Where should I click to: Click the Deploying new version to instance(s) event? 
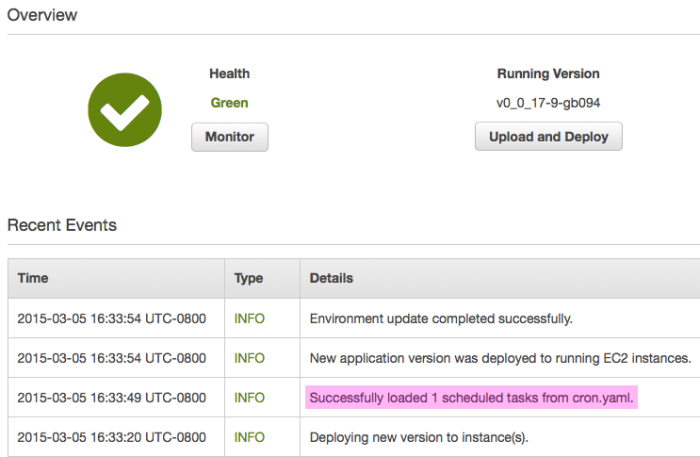coord(419,437)
